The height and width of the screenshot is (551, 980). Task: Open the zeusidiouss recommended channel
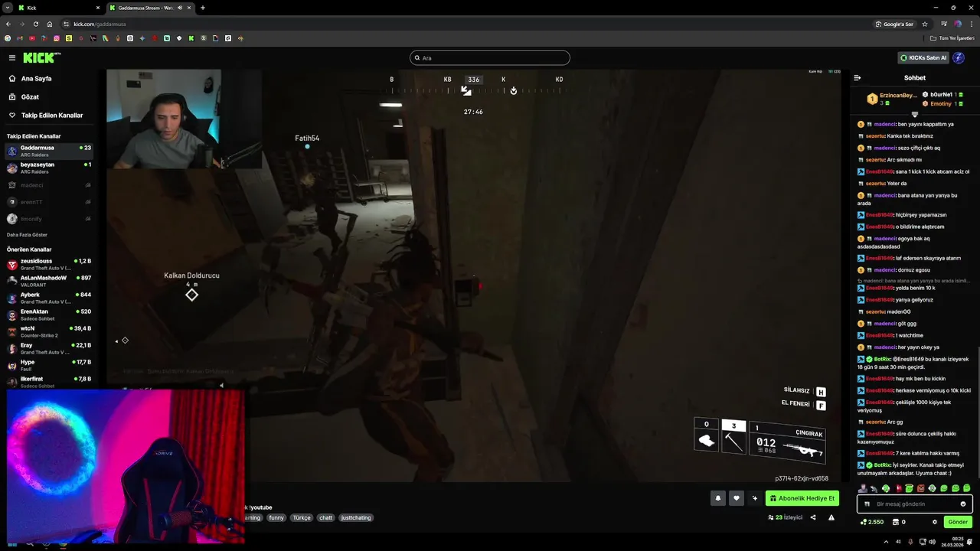49,265
